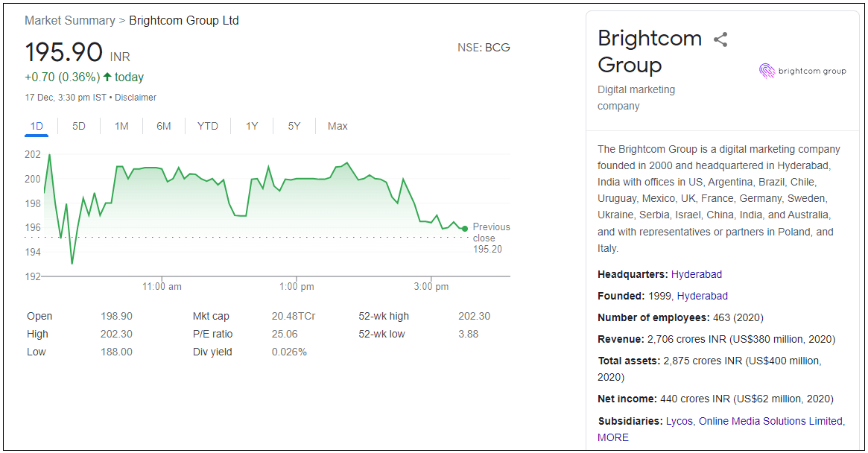Click the Open value 198.90
Screen dimensions: 868x453
pyautogui.click(x=116, y=316)
